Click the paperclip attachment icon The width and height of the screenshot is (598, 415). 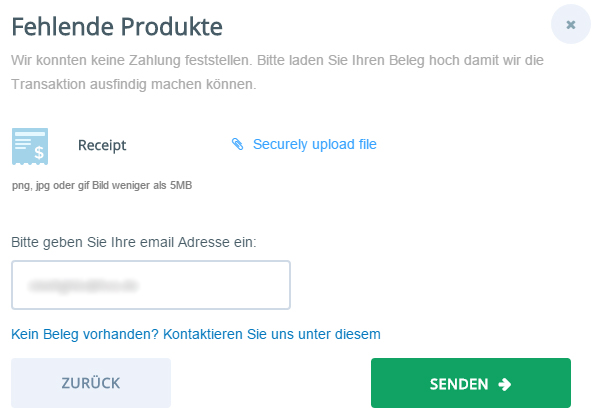[x=237, y=144]
